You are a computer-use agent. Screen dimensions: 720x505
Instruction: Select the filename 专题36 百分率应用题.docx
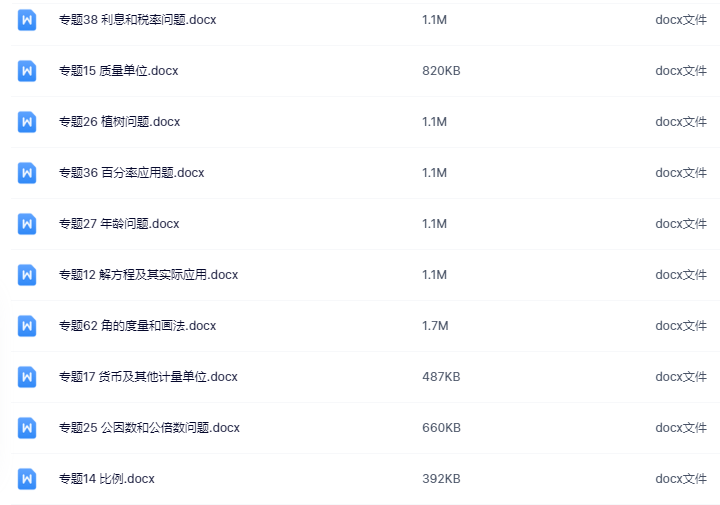tap(131, 173)
